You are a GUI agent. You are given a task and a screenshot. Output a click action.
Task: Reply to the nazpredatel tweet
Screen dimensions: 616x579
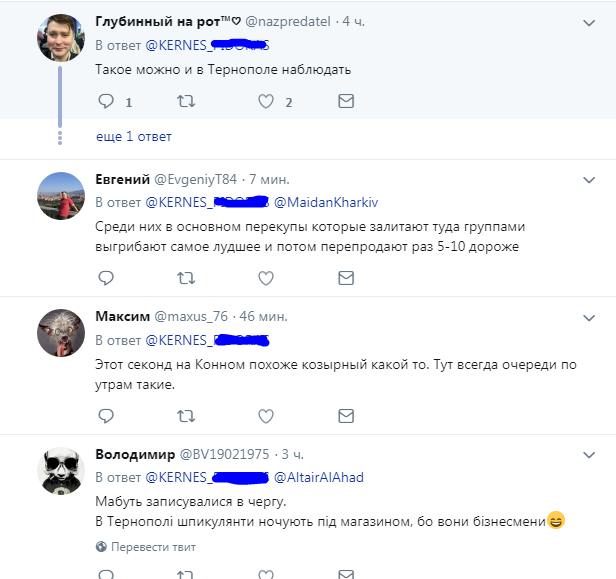pyautogui.click(x=106, y=102)
